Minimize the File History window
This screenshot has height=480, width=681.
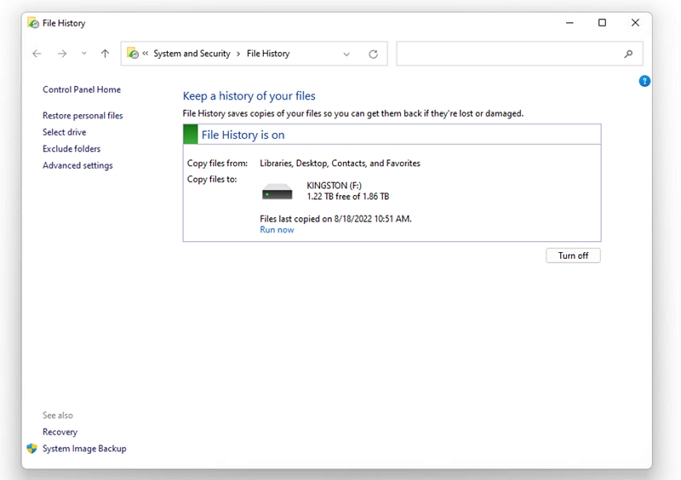point(569,23)
